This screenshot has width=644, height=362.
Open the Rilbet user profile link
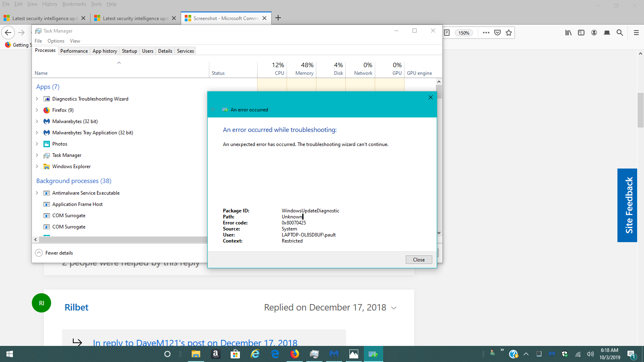(76, 307)
